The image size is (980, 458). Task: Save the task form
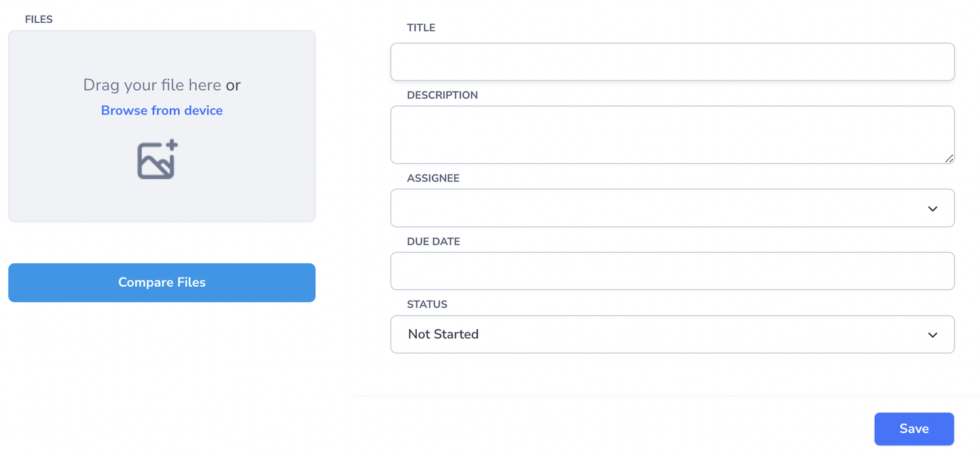pyautogui.click(x=913, y=429)
